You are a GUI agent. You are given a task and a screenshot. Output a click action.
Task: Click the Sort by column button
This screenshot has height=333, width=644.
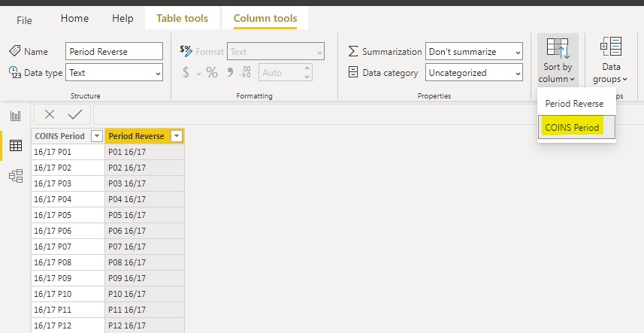point(558,60)
